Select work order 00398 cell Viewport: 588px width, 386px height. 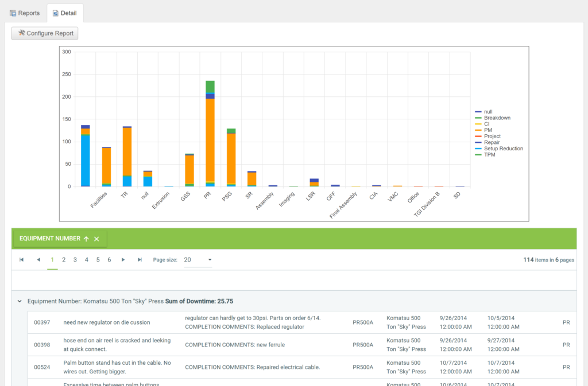click(x=42, y=345)
